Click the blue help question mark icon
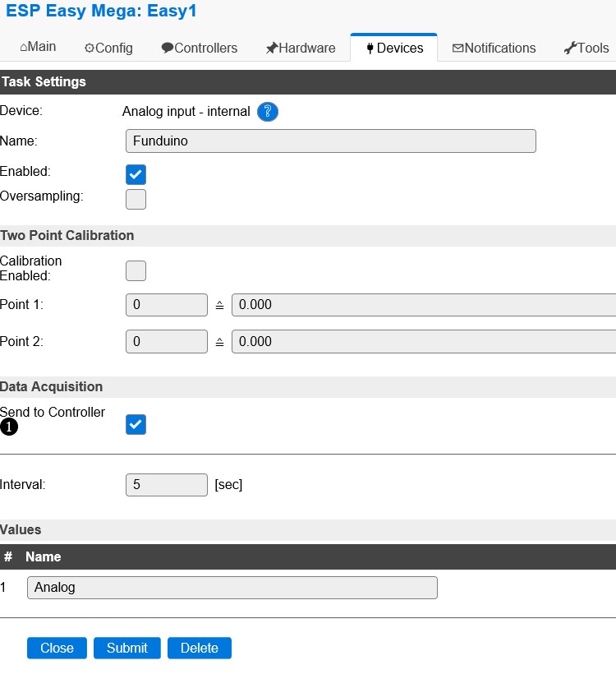Viewport: 616px width, 674px height. click(268, 112)
